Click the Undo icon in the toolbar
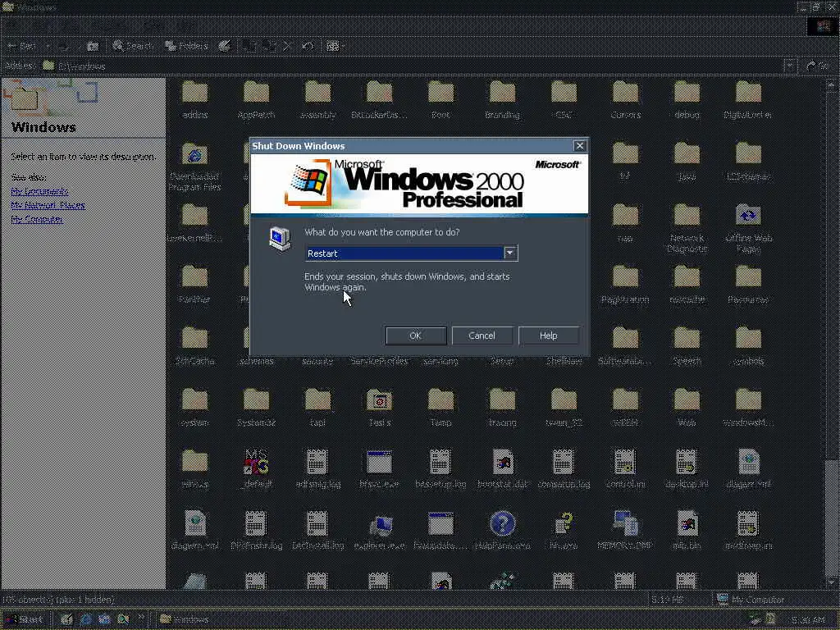Image resolution: width=840 pixels, height=630 pixels. pyautogui.click(x=308, y=46)
